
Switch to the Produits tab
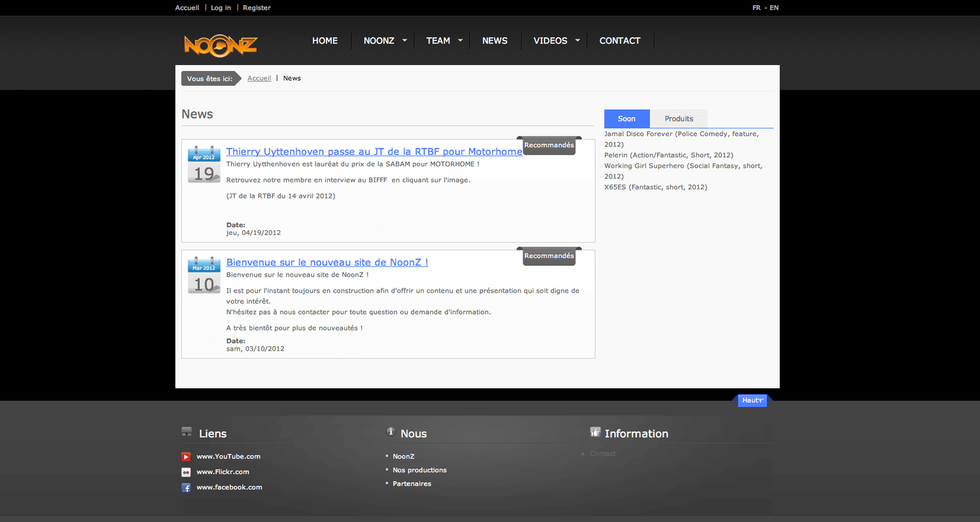pos(679,119)
